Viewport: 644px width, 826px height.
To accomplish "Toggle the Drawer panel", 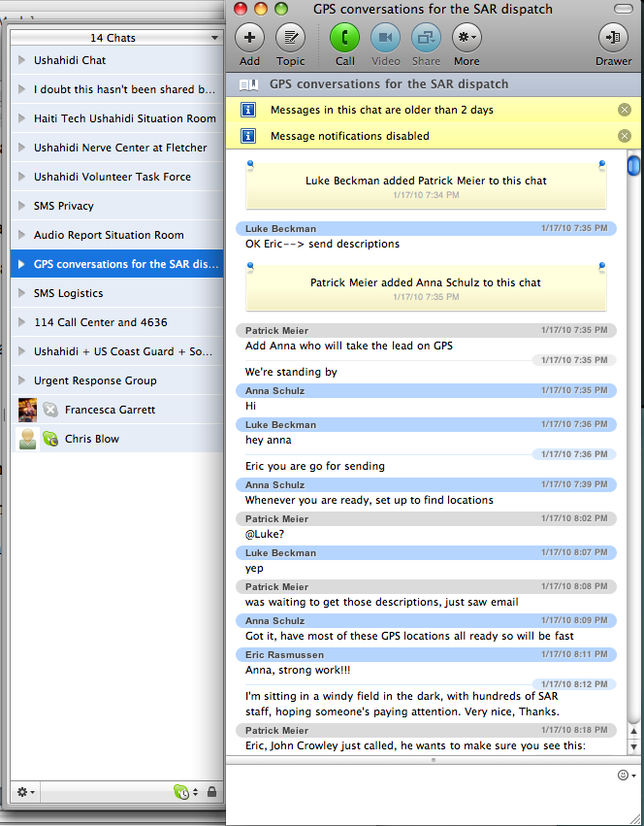I will (x=613, y=38).
